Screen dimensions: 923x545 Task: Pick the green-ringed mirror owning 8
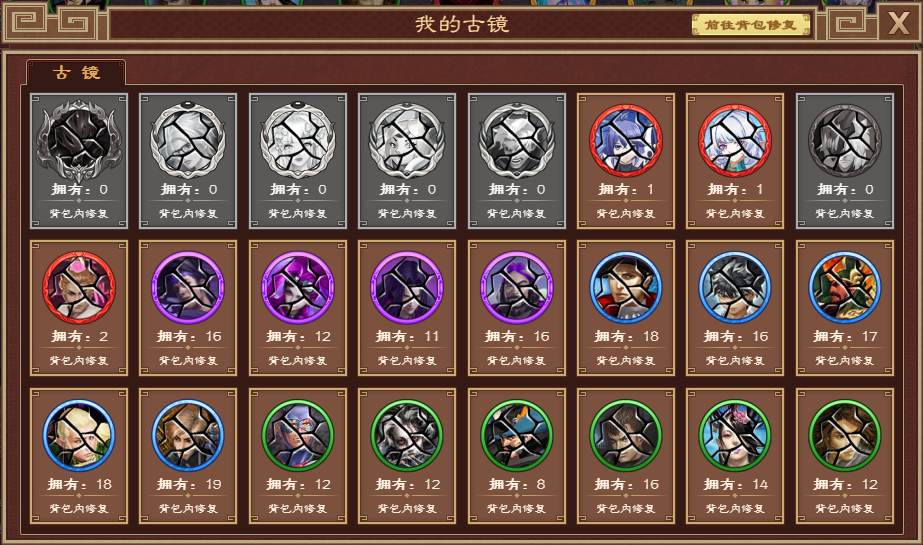[x=516, y=436]
